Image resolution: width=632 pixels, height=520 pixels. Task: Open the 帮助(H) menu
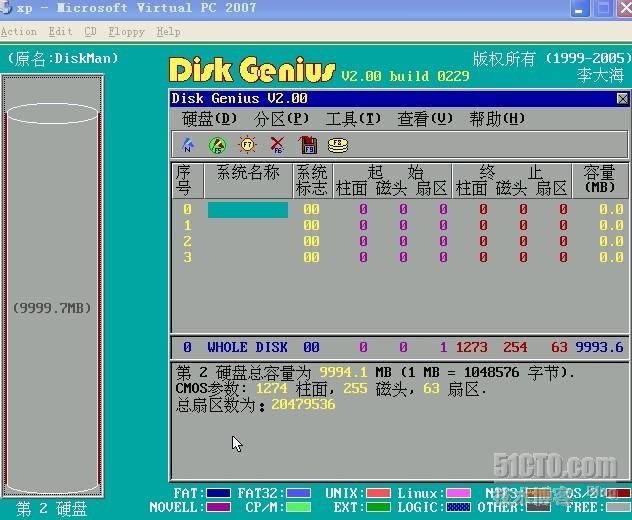coord(497,119)
